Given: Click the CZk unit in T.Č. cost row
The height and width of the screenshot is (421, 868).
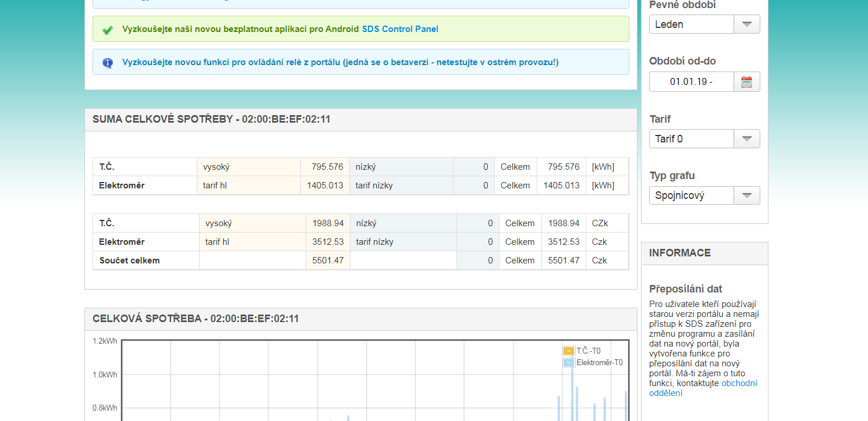Looking at the screenshot, I should point(600,223).
